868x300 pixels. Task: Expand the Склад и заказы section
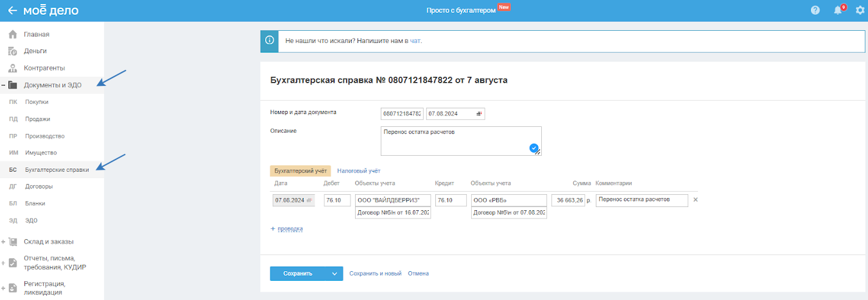point(3,242)
